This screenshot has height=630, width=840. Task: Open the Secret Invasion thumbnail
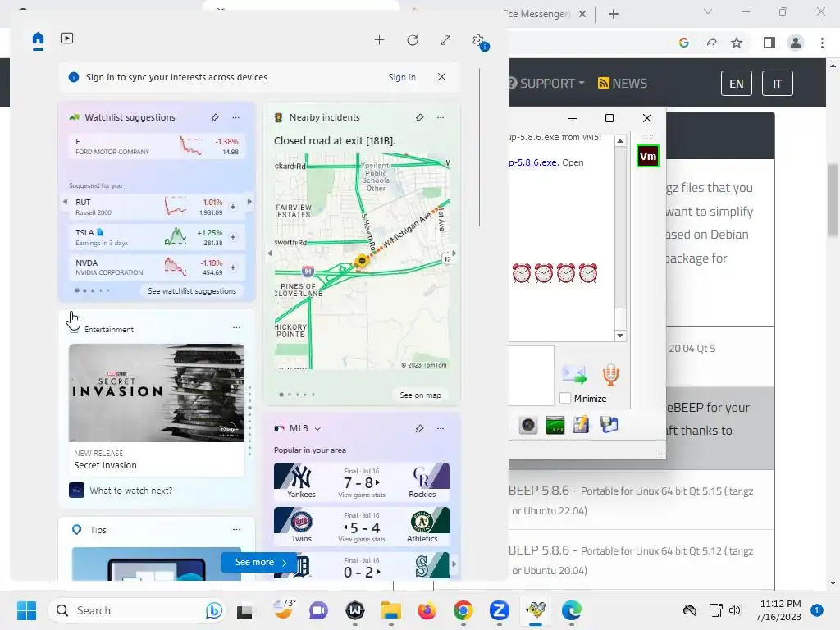point(157,393)
